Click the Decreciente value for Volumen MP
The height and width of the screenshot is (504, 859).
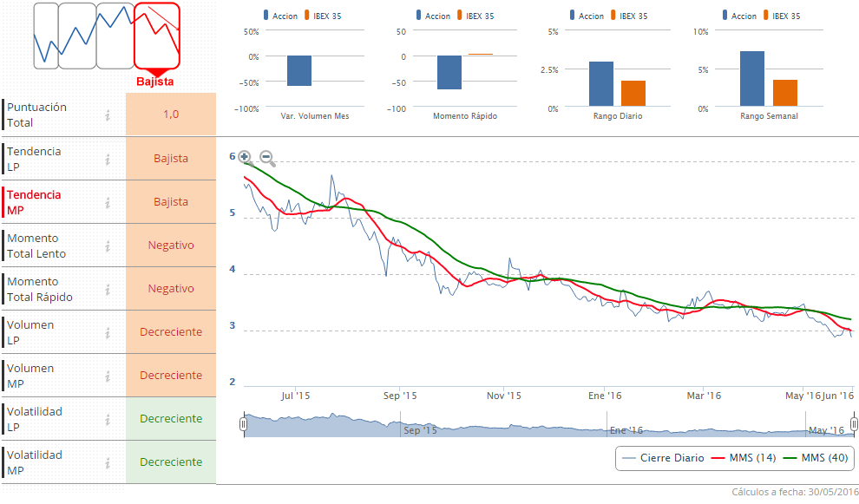tap(171, 376)
